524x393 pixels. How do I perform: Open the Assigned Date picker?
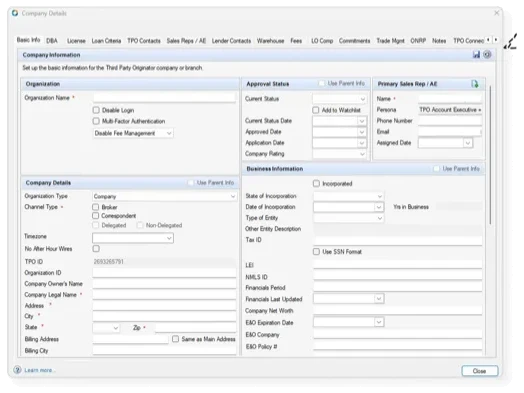[x=468, y=143]
